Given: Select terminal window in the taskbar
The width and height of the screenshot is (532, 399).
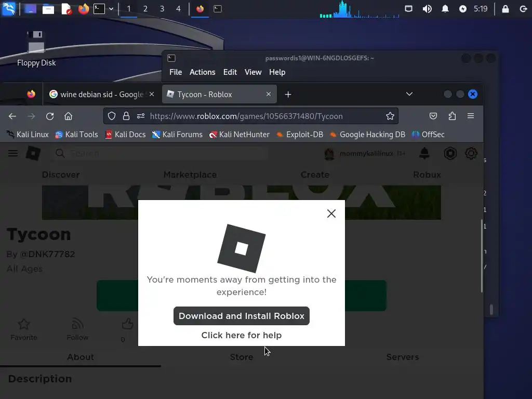Looking at the screenshot, I should (x=218, y=9).
